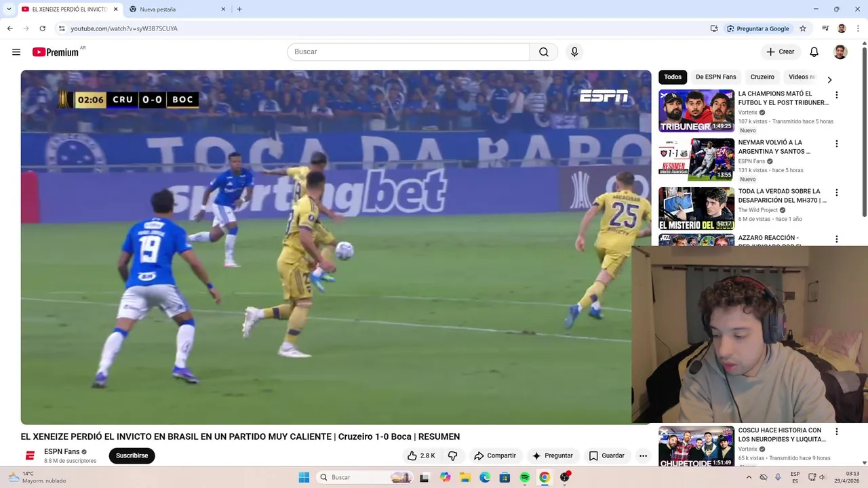Open Chrome three-dot menu
Viewport: 868px width, 488px height.
pyautogui.click(x=858, y=28)
